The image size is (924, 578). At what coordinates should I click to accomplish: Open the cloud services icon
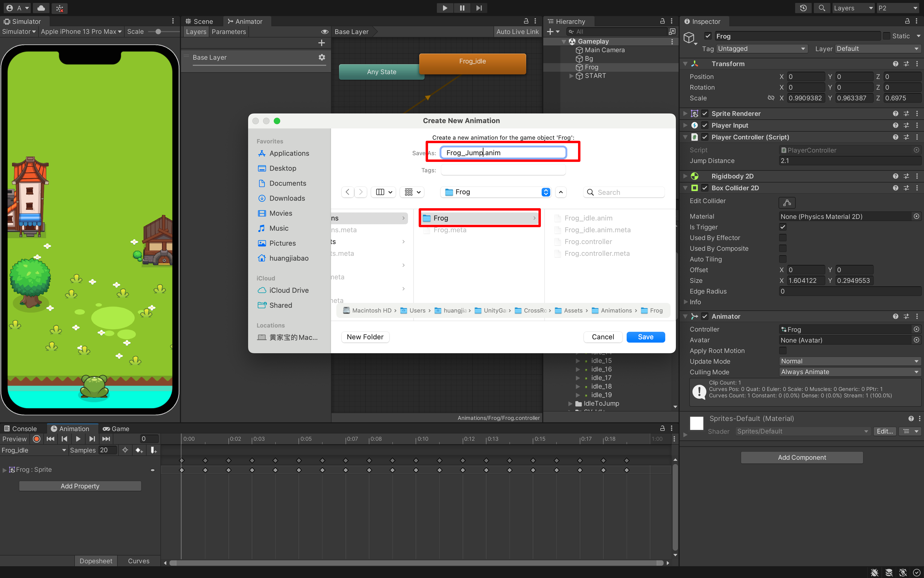click(41, 8)
